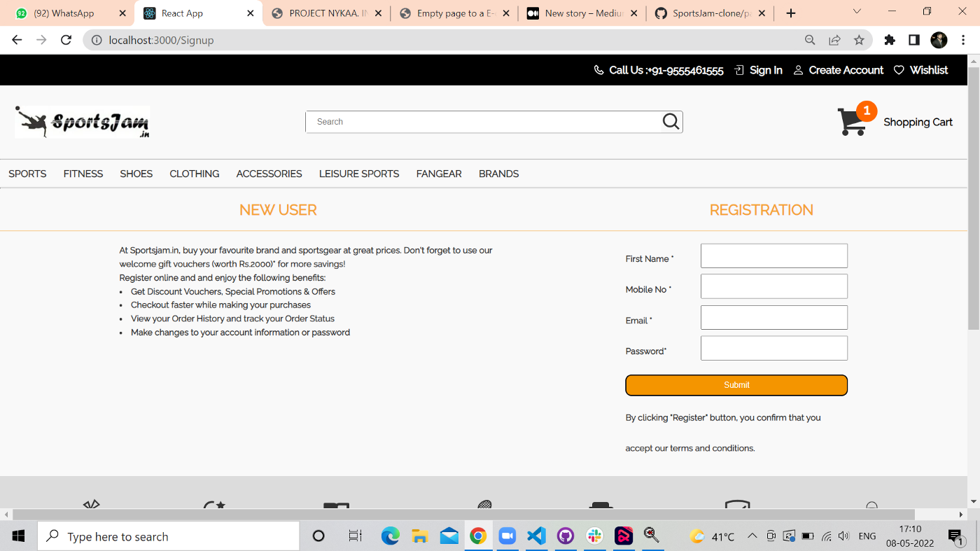980x551 pixels.
Task: Open the Extensions puzzle icon
Action: pos(890,40)
